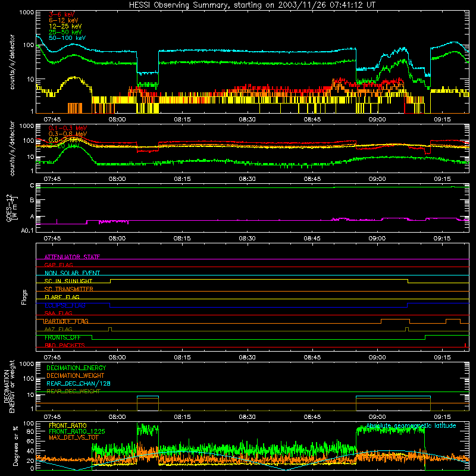Select the REAR_DEC_CHAN/128 legend entry

pyautogui.click(x=79, y=383)
